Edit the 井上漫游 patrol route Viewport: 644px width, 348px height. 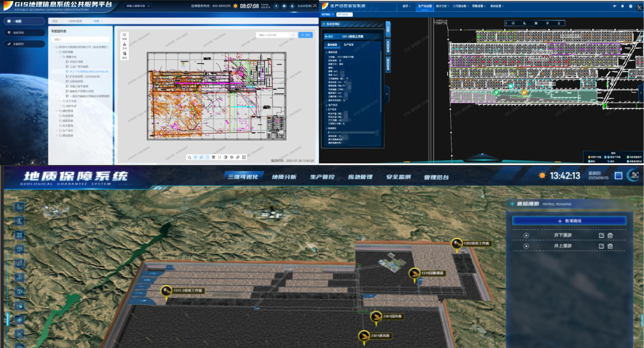click(601, 246)
